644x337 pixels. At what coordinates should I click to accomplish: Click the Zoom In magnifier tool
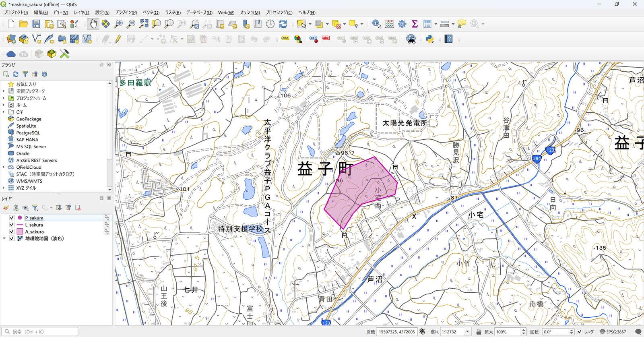tap(118, 24)
